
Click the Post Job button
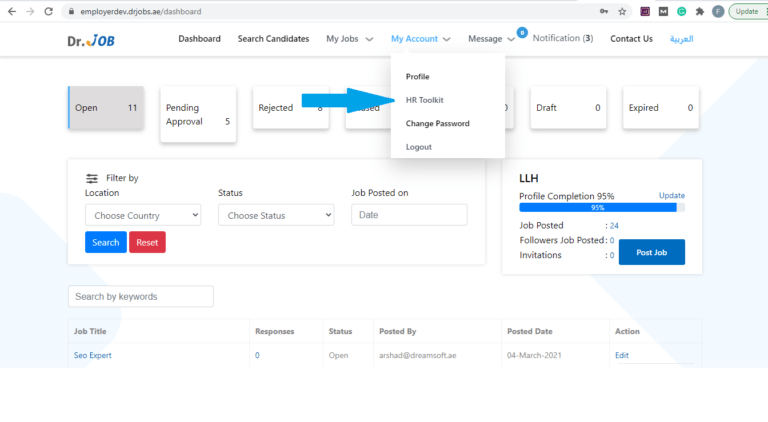(652, 252)
